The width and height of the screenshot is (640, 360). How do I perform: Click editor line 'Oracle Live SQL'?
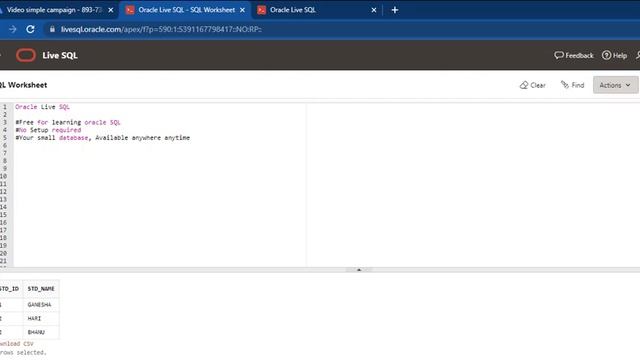point(42,107)
